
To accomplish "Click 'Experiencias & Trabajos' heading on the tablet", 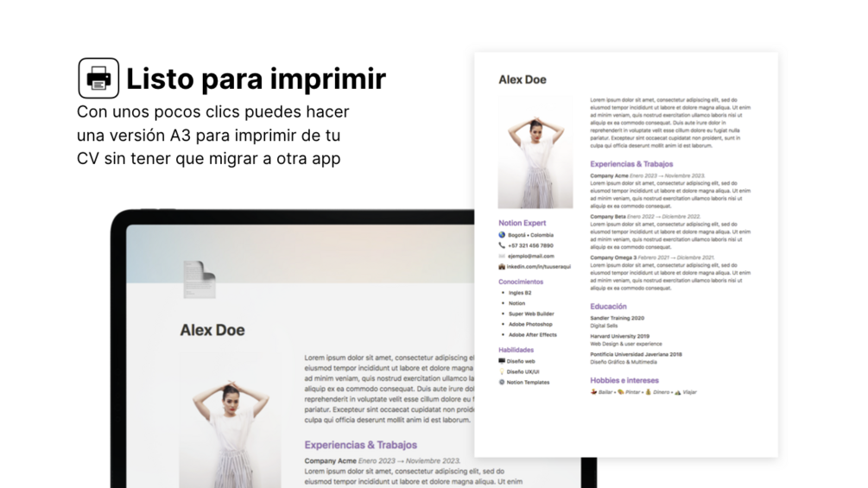I will click(360, 445).
